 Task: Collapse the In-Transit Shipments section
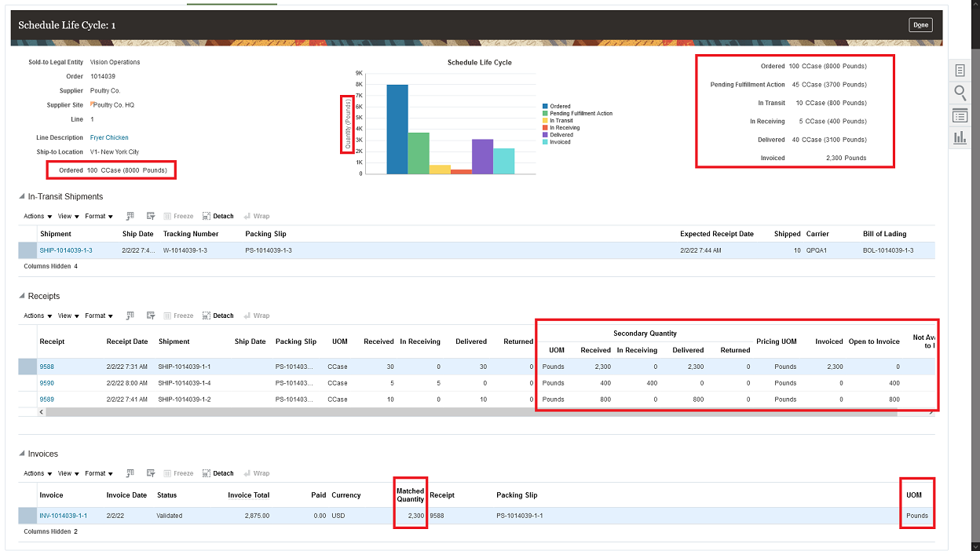(22, 197)
